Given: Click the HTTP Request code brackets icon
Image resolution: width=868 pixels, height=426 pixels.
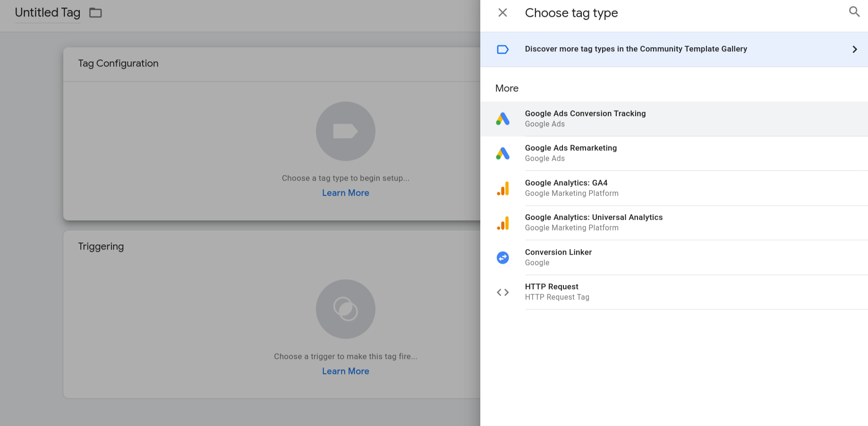Looking at the screenshot, I should [x=502, y=292].
